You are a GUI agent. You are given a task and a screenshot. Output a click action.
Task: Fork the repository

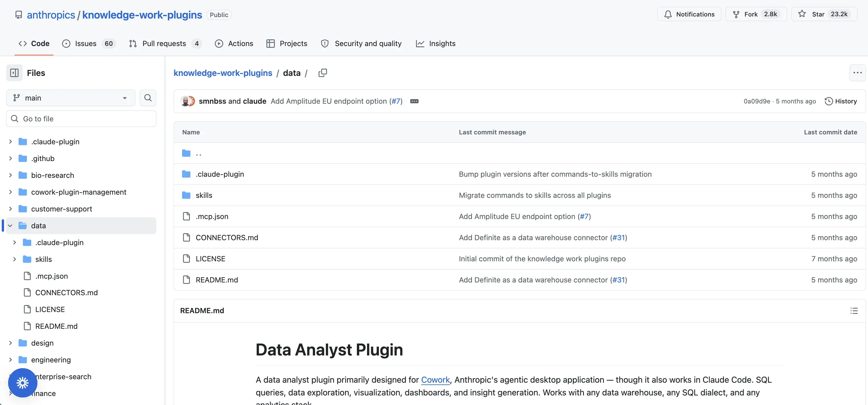(756, 14)
